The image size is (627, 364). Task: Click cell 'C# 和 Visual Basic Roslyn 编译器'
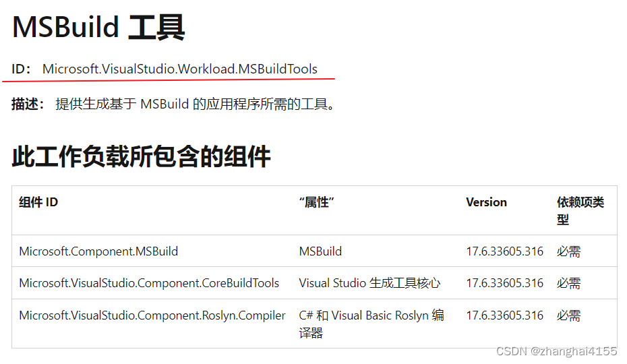pos(371,324)
